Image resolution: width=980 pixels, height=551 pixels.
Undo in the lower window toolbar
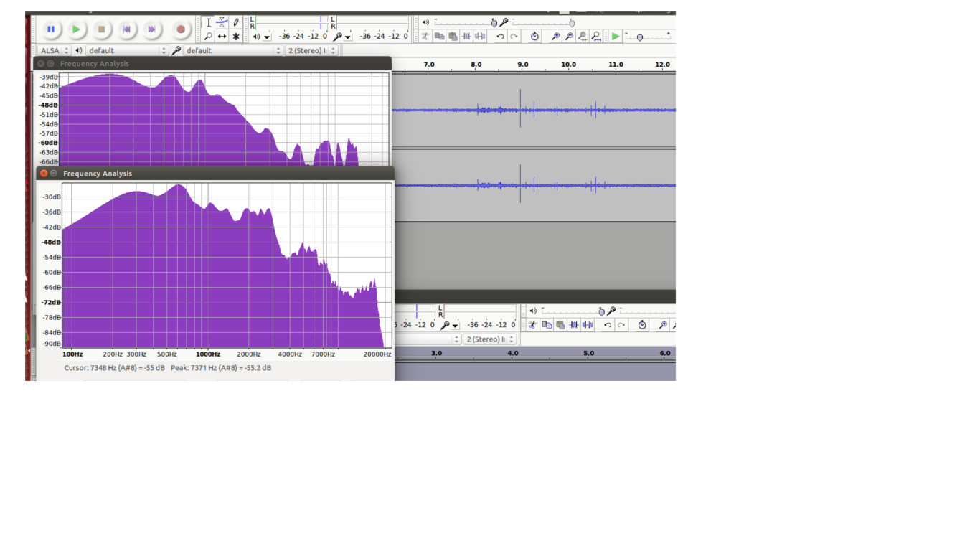[x=608, y=325]
